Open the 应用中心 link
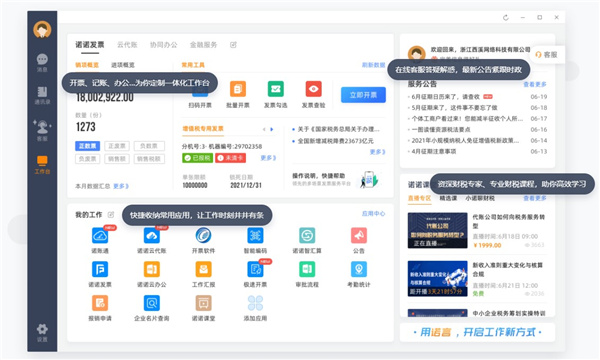This screenshot has width=600, height=360. tap(373, 213)
